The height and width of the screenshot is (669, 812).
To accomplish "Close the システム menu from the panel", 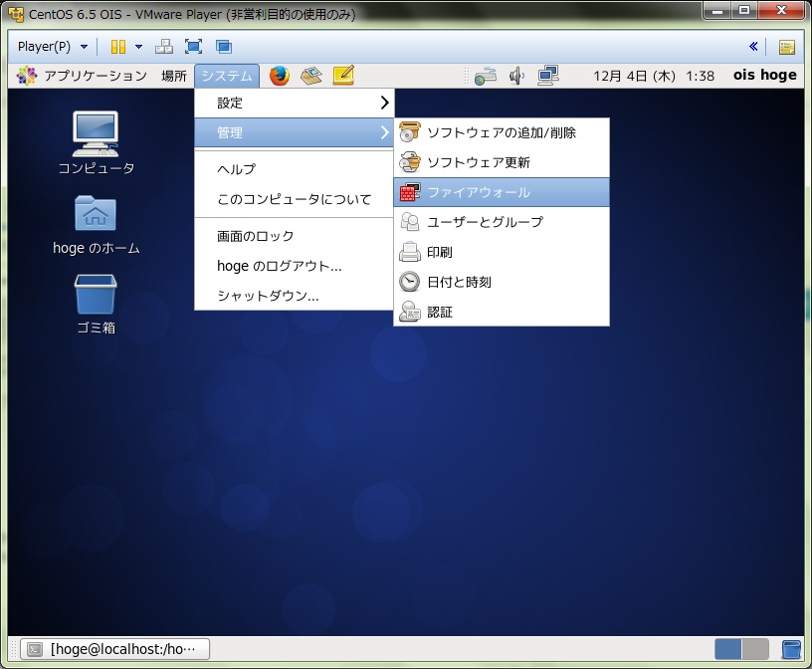I will click(227, 76).
